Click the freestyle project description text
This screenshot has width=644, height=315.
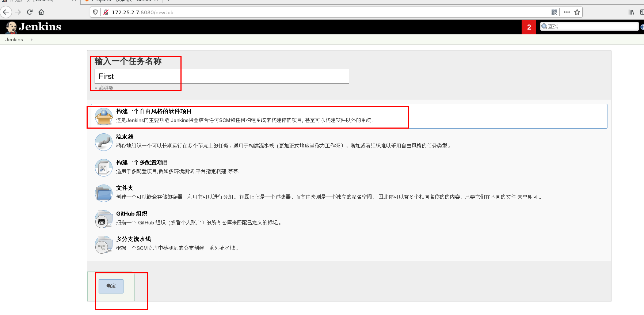(x=244, y=120)
